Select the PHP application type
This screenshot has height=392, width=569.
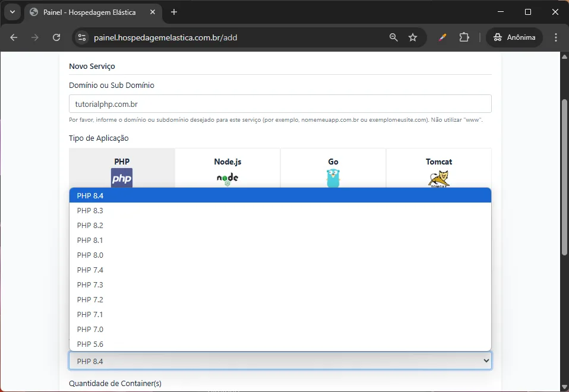pyautogui.click(x=122, y=168)
